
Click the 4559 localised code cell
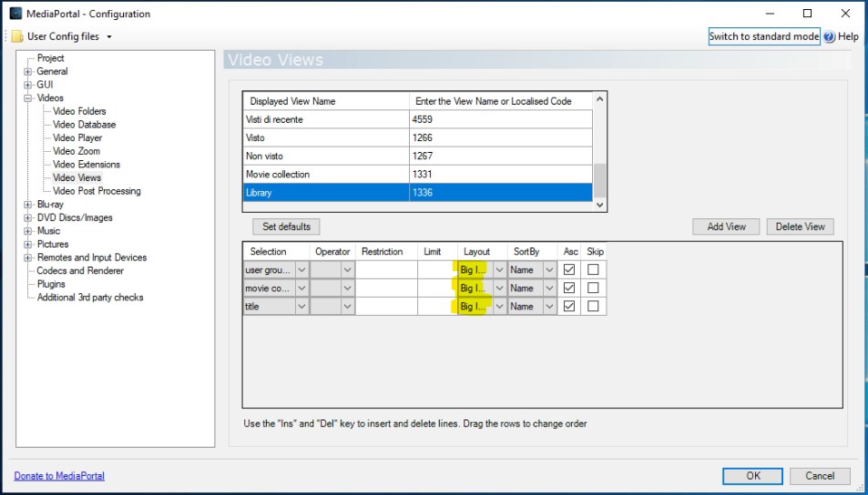(x=501, y=119)
